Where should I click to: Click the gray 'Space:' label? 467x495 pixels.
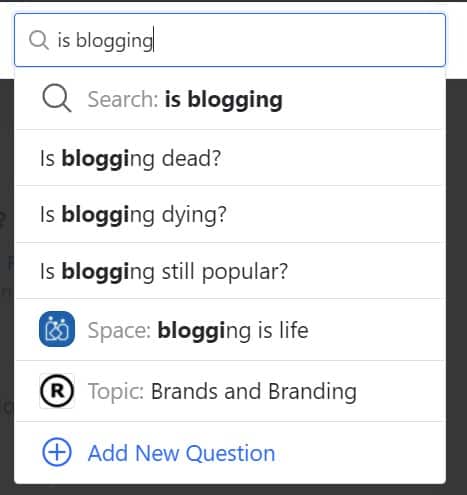click(119, 330)
